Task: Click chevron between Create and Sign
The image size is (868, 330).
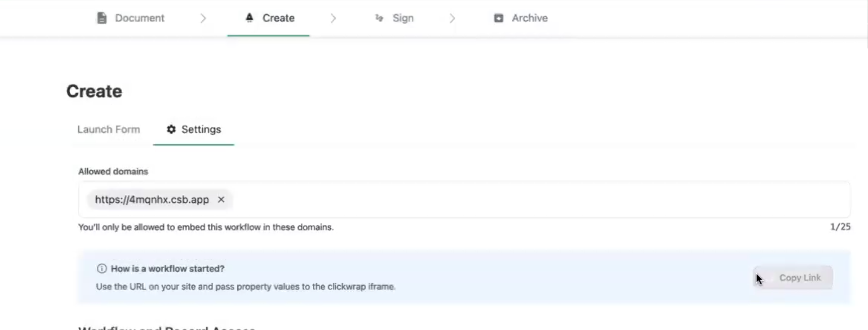Action: pos(334,18)
